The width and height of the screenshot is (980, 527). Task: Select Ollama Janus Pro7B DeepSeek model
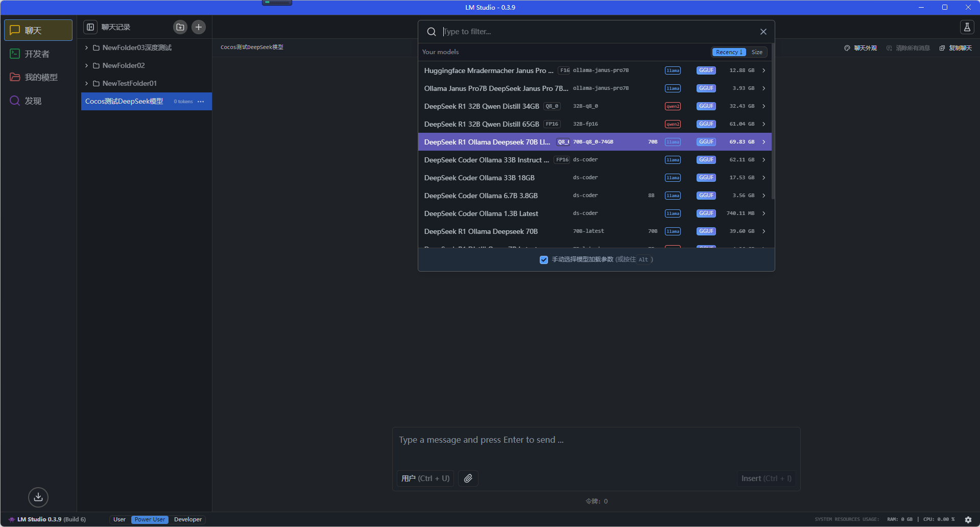(x=594, y=88)
